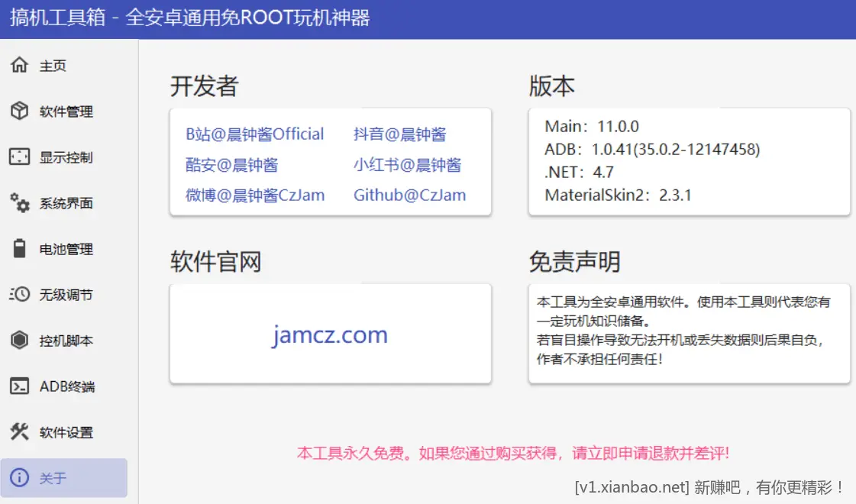Click the 控机脚本 hexagon icon
This screenshot has height=504, width=856.
point(19,341)
